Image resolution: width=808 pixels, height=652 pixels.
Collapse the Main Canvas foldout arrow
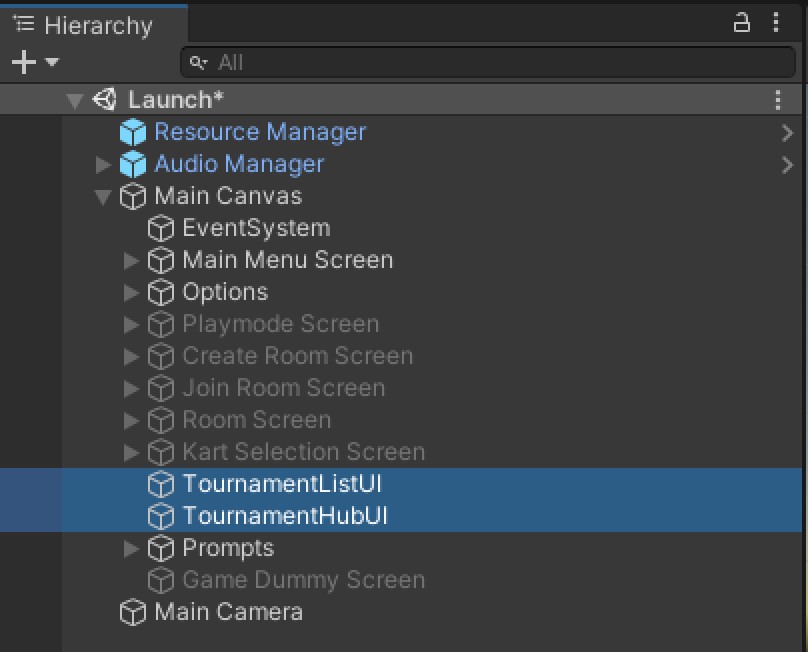(102, 197)
